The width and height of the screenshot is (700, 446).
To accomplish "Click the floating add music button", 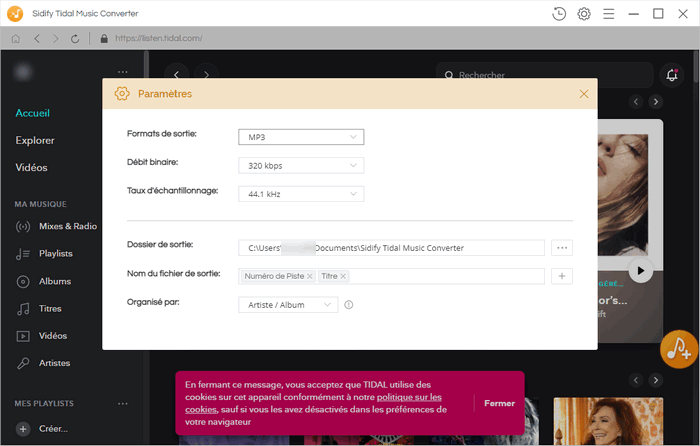I will [680, 348].
